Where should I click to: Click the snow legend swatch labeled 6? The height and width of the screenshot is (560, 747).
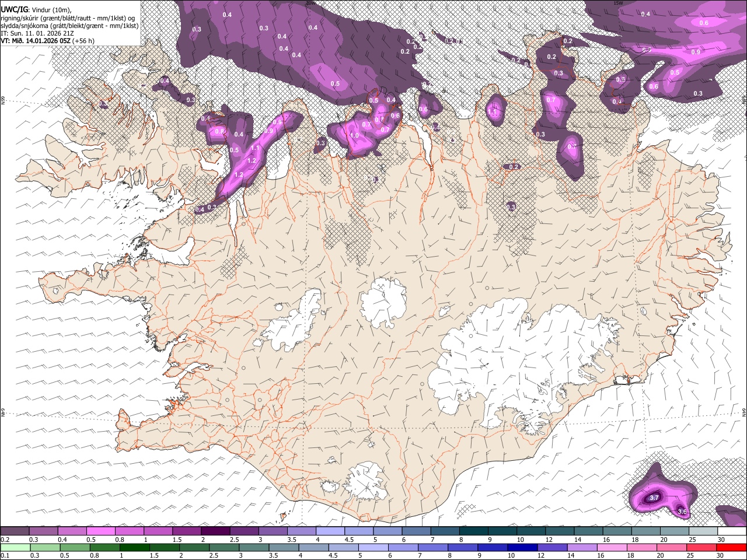pos(416,531)
